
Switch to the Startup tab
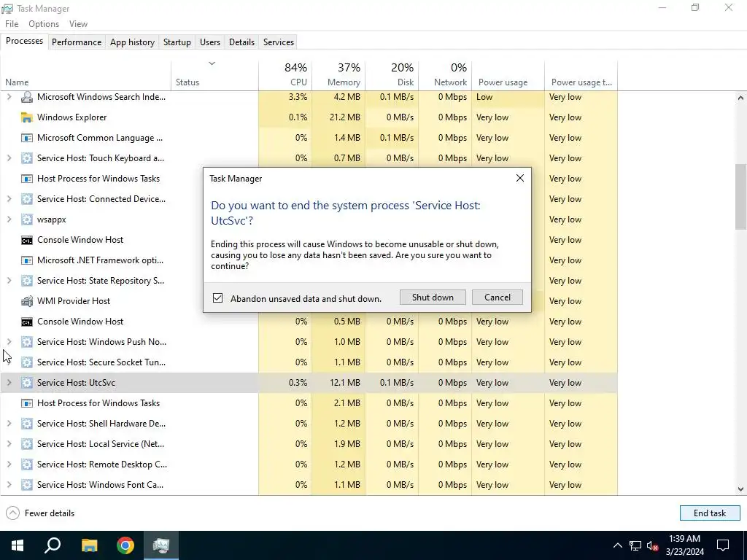click(x=177, y=42)
